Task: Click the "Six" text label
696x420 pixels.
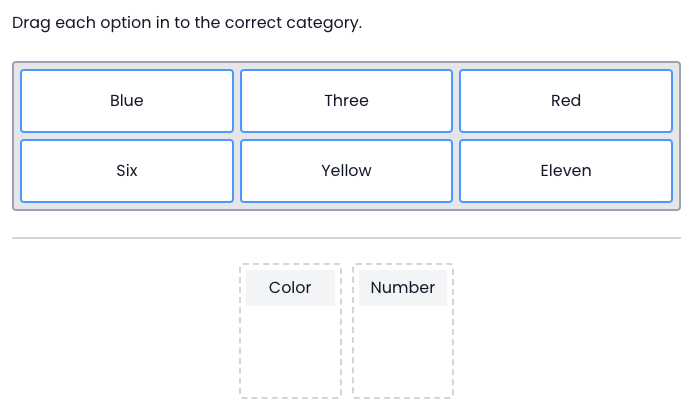Action: click(x=127, y=171)
